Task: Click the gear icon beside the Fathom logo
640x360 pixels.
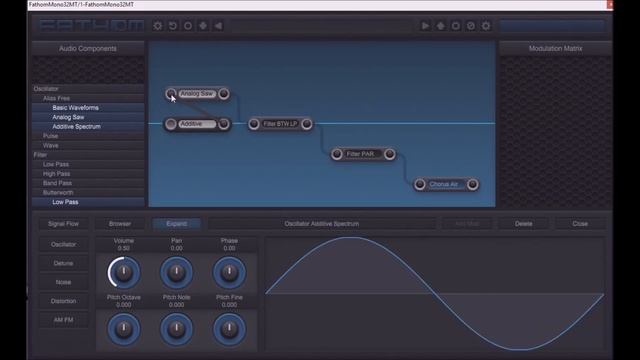Action: 158,26
